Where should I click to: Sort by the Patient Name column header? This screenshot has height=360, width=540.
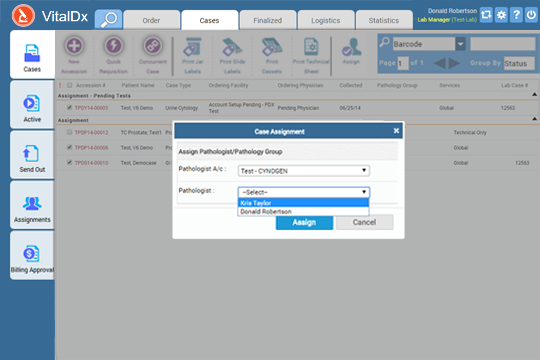[x=138, y=85]
